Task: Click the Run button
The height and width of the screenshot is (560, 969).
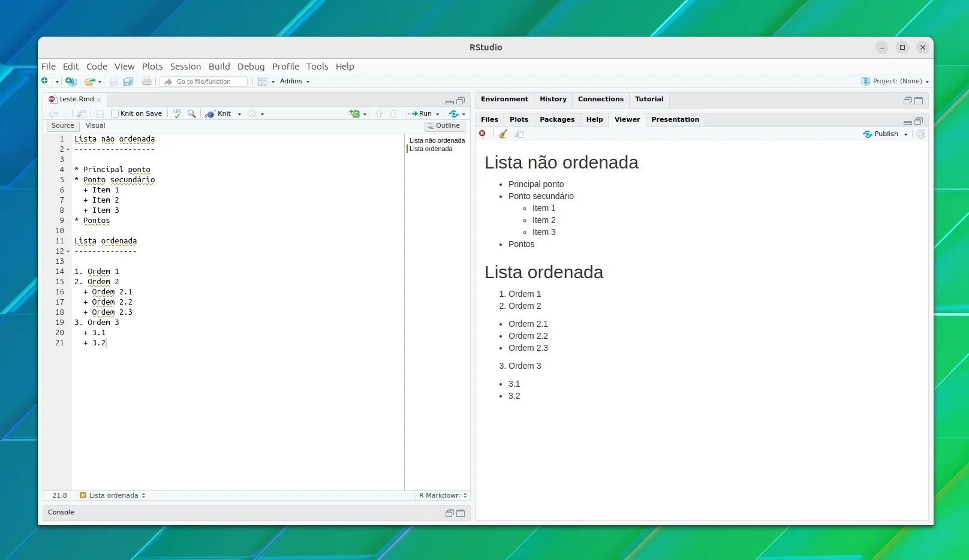Action: [x=420, y=113]
